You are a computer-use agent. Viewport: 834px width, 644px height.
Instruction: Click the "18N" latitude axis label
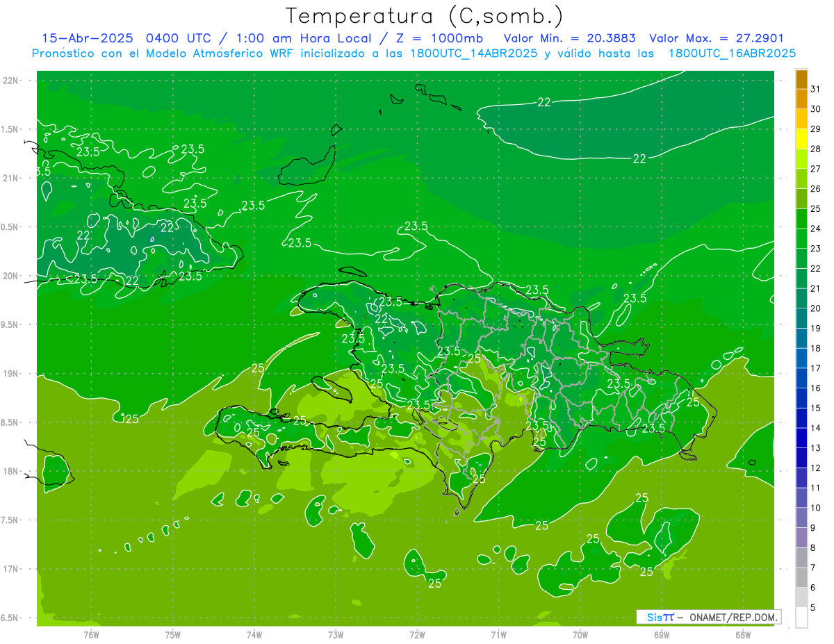11,471
